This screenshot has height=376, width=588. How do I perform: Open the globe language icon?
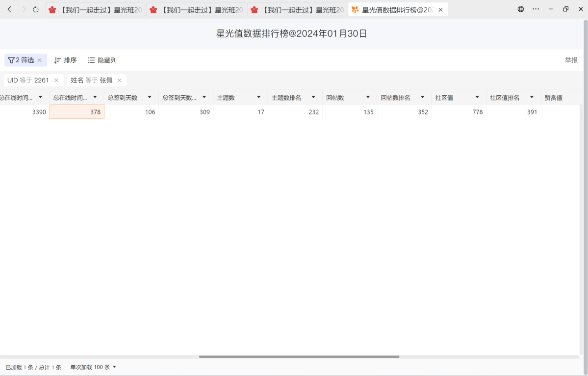point(521,9)
